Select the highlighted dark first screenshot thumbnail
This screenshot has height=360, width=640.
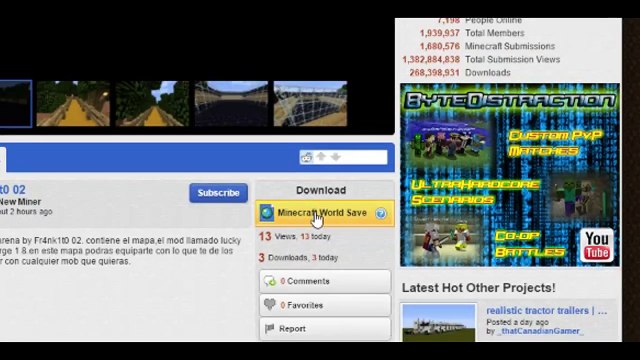[16, 104]
